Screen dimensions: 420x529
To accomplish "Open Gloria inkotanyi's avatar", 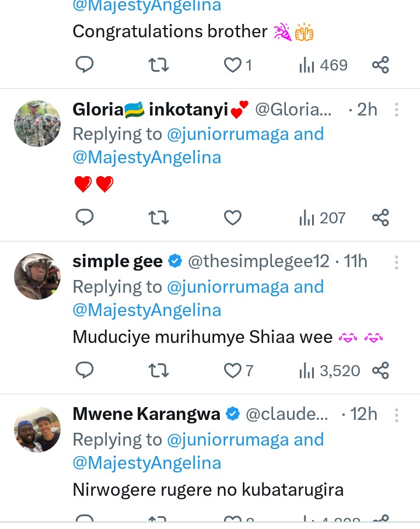I will pos(37,124).
